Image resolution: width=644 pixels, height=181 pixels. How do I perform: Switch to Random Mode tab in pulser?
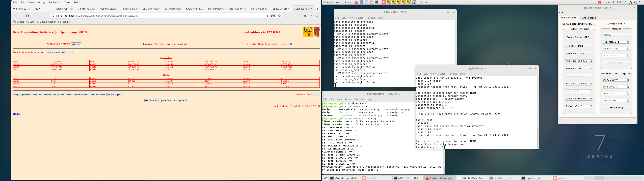tap(588, 18)
